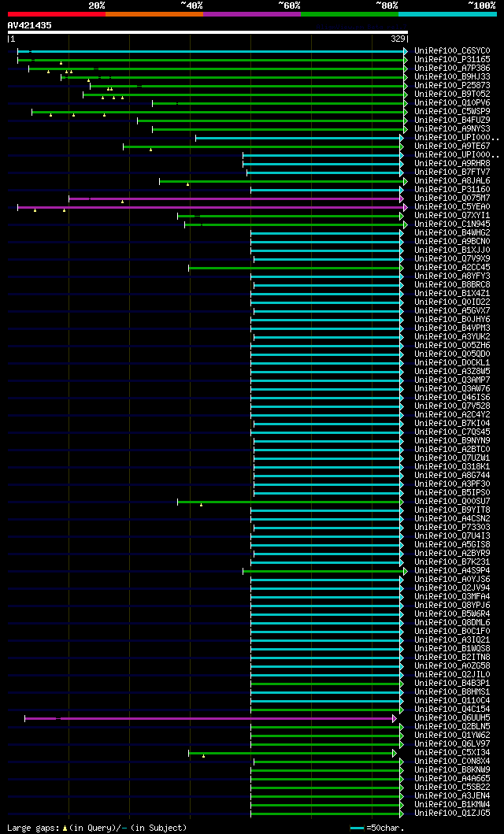Click the purple alignment bar for Q6UUH5
The height and width of the screenshot is (834, 504).
209,718
